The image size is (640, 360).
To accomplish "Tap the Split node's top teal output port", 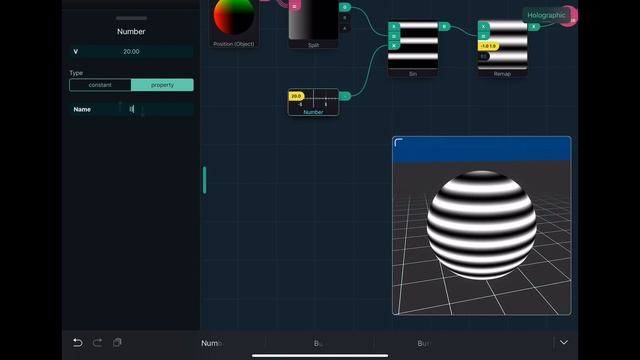I will point(345,7).
